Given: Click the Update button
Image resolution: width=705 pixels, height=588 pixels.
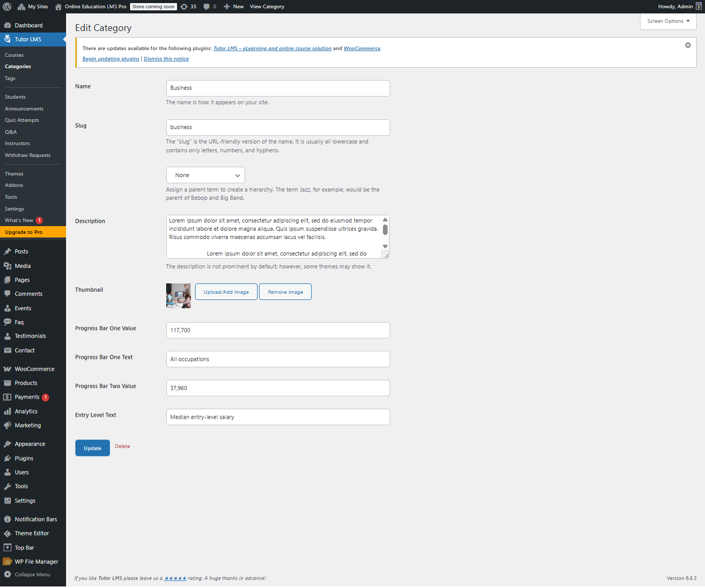Looking at the screenshot, I should (x=92, y=448).
